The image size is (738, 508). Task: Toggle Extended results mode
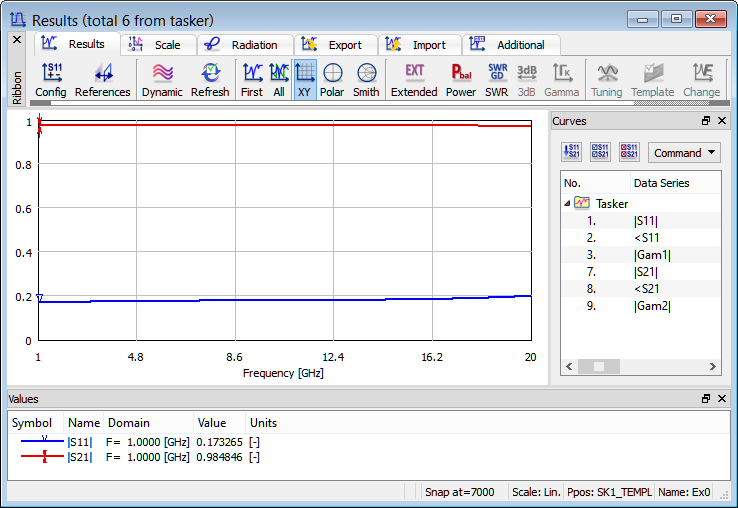click(414, 79)
